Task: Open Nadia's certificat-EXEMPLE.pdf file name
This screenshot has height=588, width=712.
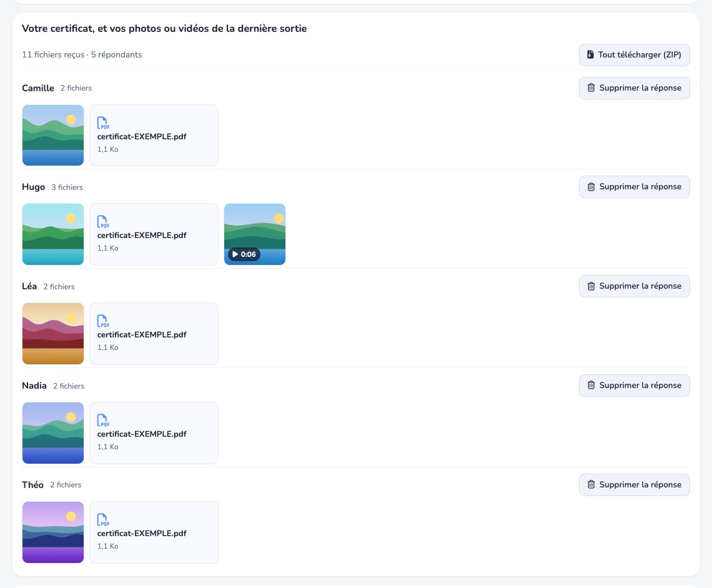Action: pos(142,434)
